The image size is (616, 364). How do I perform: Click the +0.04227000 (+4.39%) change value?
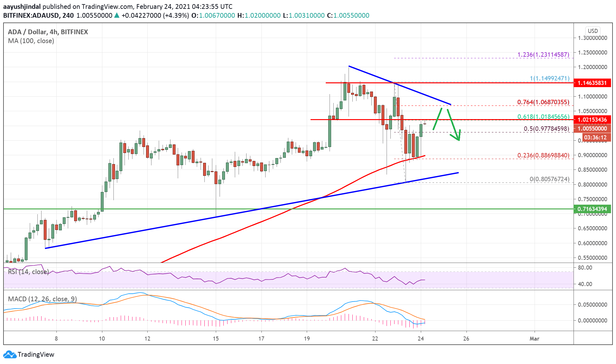click(155, 15)
